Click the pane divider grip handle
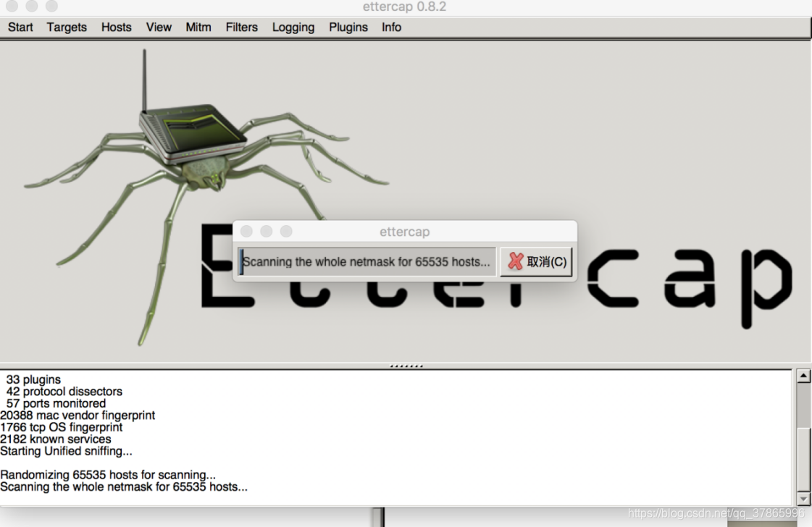The image size is (812, 527). click(x=406, y=366)
